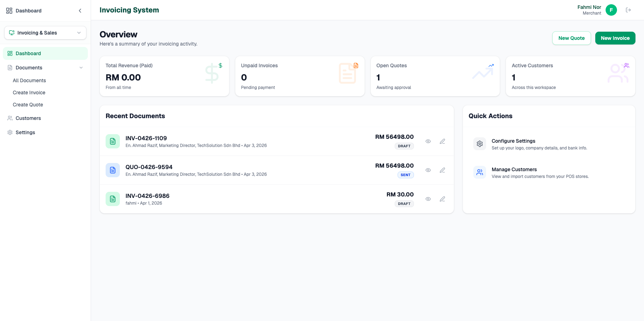The image size is (644, 321).
Task: Collapse the sidebar using the left chevron
Action: click(x=80, y=10)
